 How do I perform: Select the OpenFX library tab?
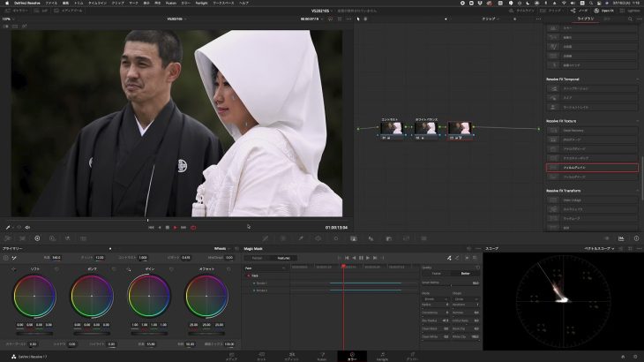586,19
